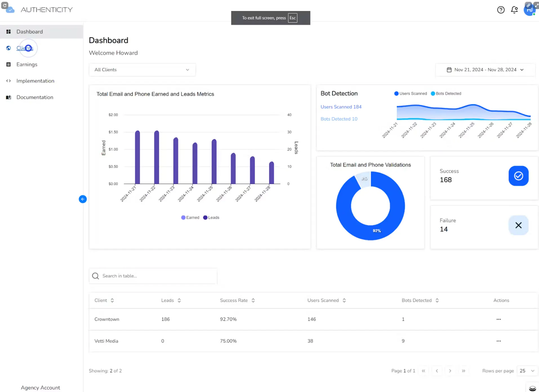Select the Dashboard menu item
The image size is (539, 392).
click(41, 32)
